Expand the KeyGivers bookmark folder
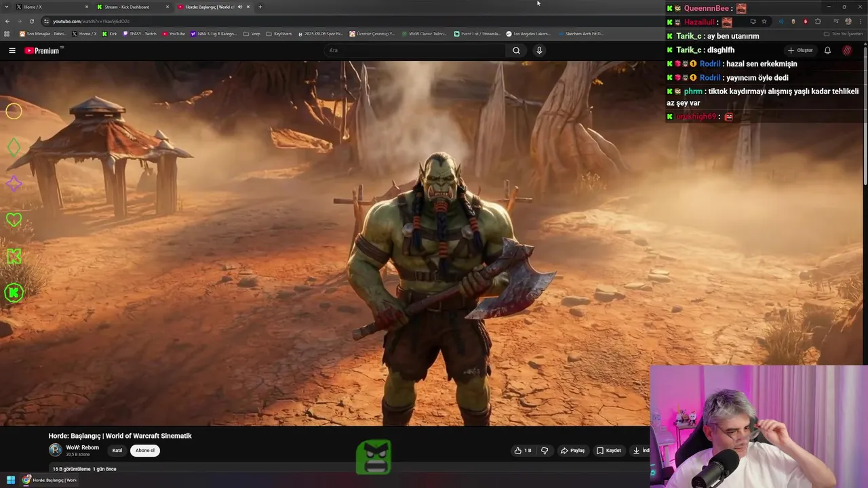Viewport: 868px width, 488px height. [279, 33]
